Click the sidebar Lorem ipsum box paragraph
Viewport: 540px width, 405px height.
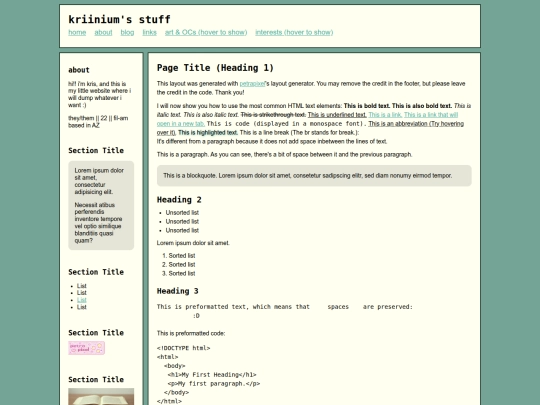99,181
